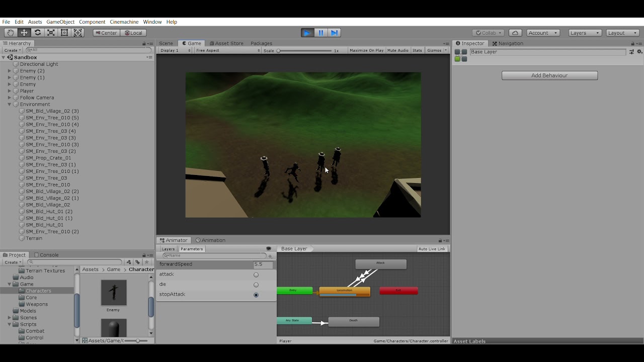The height and width of the screenshot is (362, 644).
Task: Adjust the Game view Scale slider
Action: tap(304, 50)
